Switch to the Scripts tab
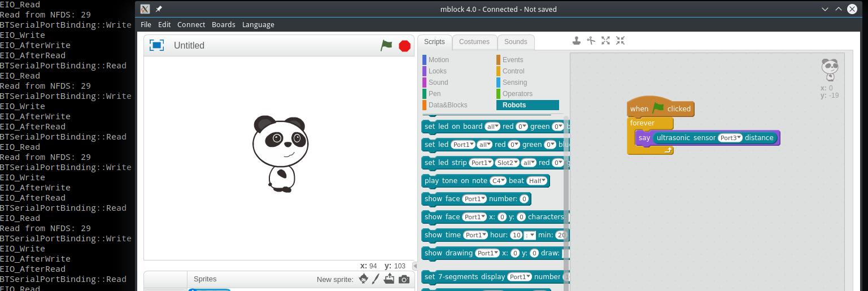Viewport: 868px width, 291px height. point(434,42)
